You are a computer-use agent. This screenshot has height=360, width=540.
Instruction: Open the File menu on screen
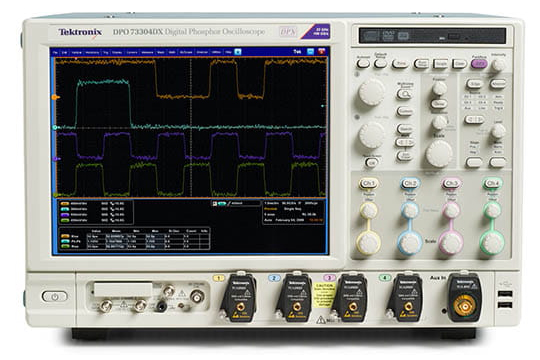tap(55, 53)
